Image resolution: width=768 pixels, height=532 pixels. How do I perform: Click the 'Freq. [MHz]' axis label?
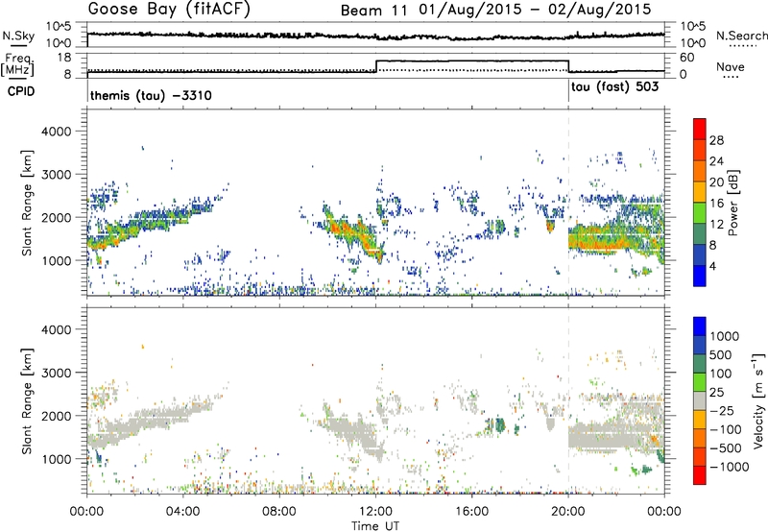[x=18, y=65]
